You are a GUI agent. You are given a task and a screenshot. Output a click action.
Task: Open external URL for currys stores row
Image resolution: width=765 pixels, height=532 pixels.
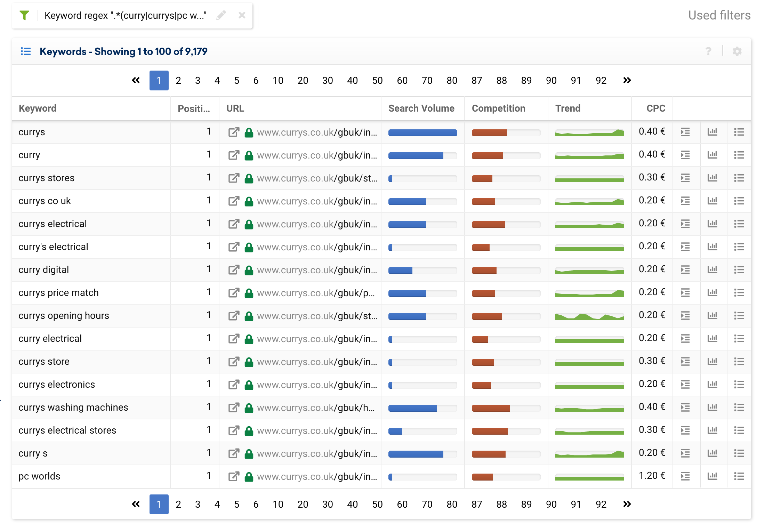234,178
